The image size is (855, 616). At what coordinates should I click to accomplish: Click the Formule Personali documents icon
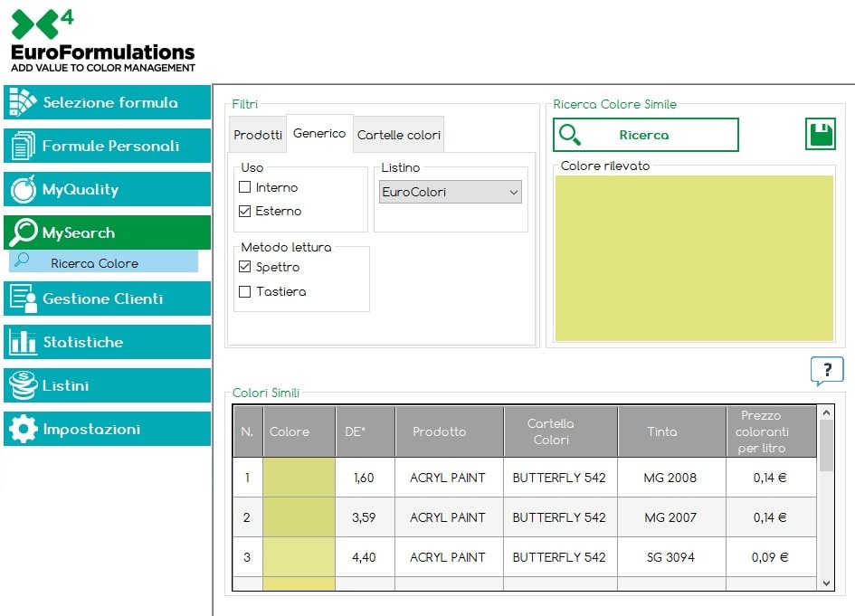point(23,146)
